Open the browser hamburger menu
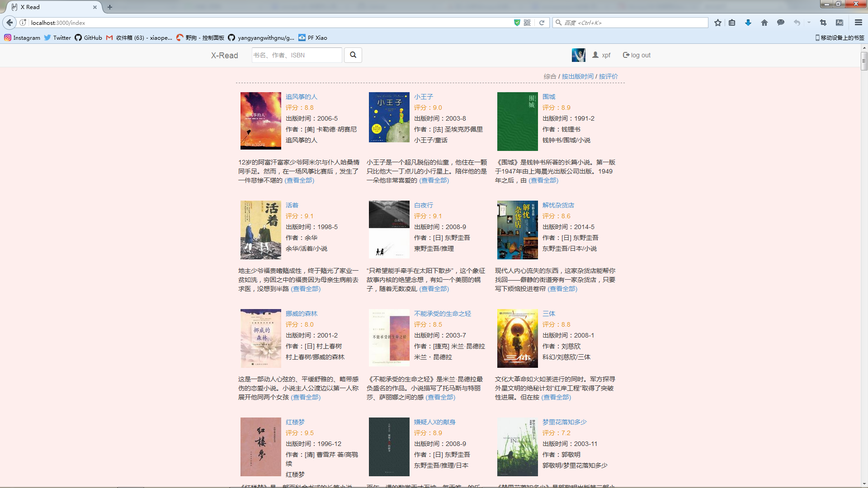This screenshot has height=488, width=868. (859, 23)
